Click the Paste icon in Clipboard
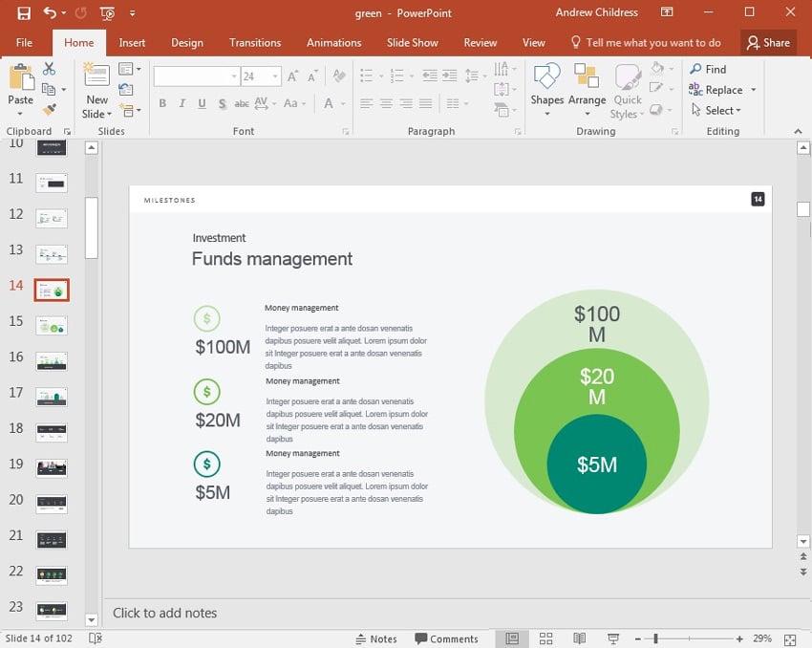This screenshot has width=812, height=648. (20, 77)
